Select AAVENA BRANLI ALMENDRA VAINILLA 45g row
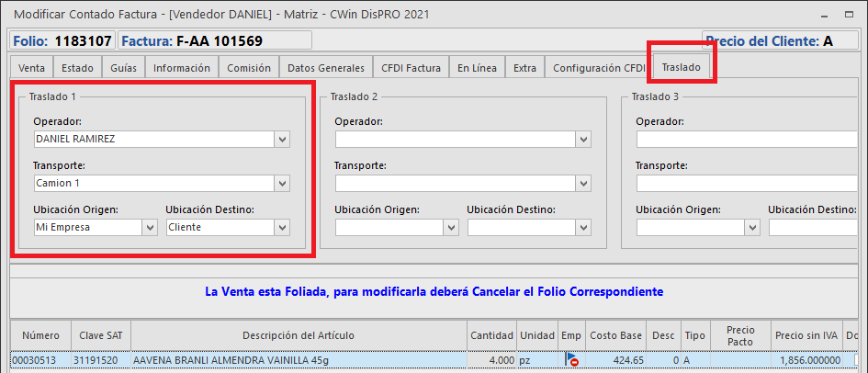Screen dimensions: 868x373 pos(299,360)
